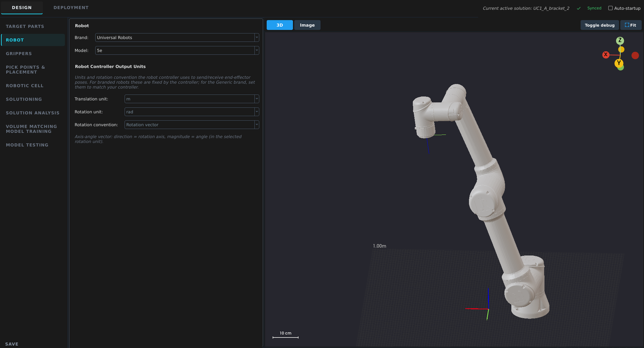Click the Robot Controller Output Units heading
The height and width of the screenshot is (348, 644).
point(110,67)
